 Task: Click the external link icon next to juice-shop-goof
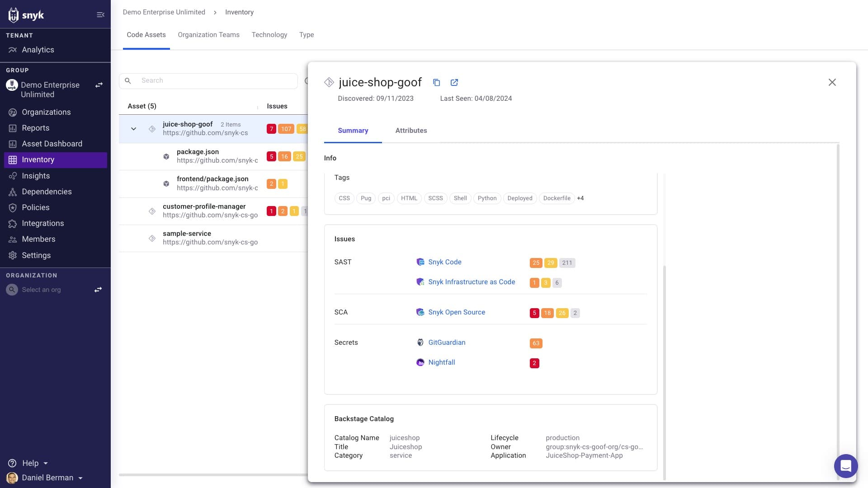pos(454,82)
